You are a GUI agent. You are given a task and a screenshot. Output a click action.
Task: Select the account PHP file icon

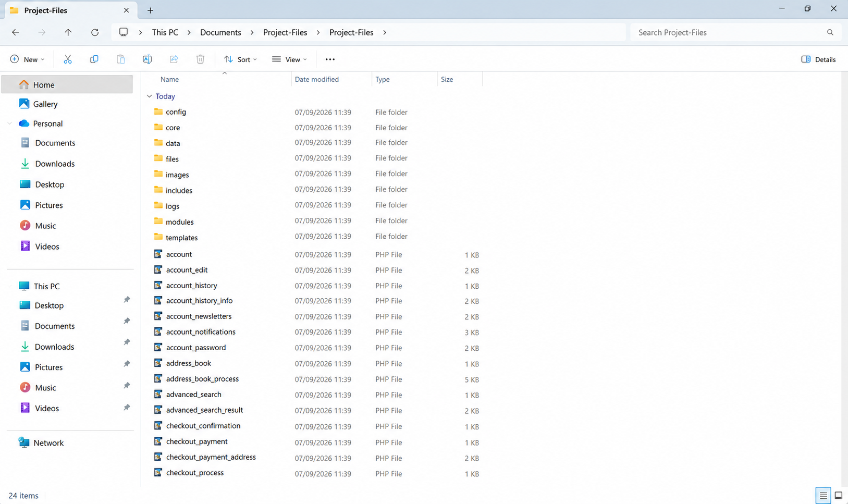pos(158,254)
